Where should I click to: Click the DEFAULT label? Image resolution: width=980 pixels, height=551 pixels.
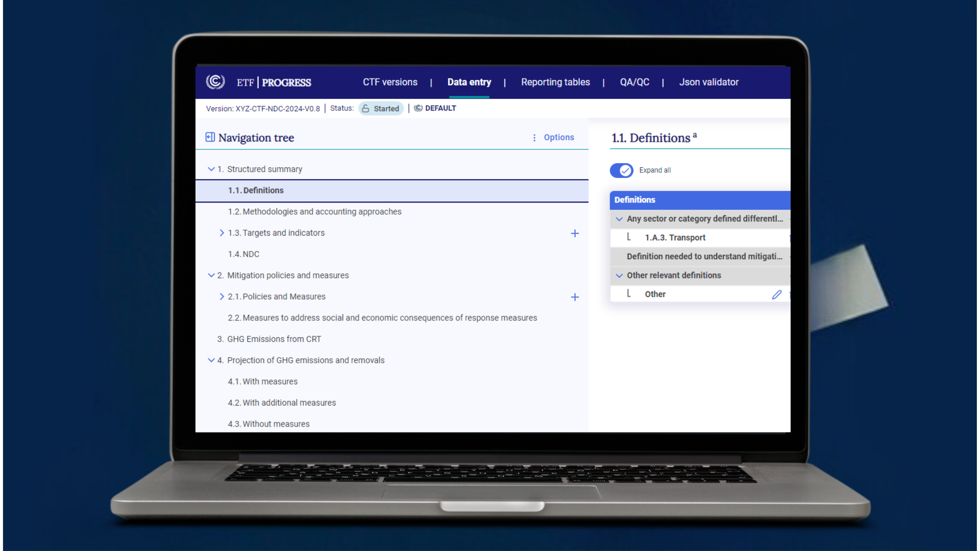coord(440,108)
